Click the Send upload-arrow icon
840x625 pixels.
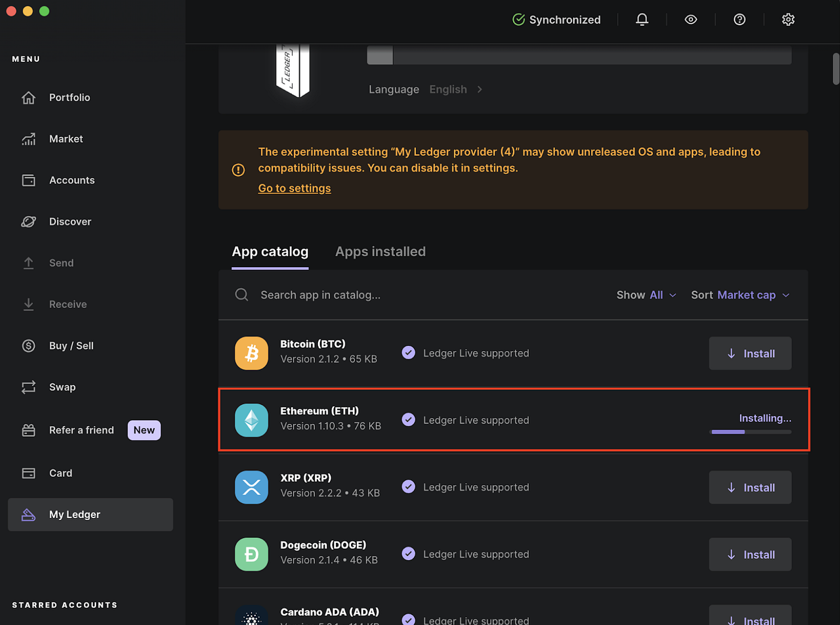(x=28, y=263)
